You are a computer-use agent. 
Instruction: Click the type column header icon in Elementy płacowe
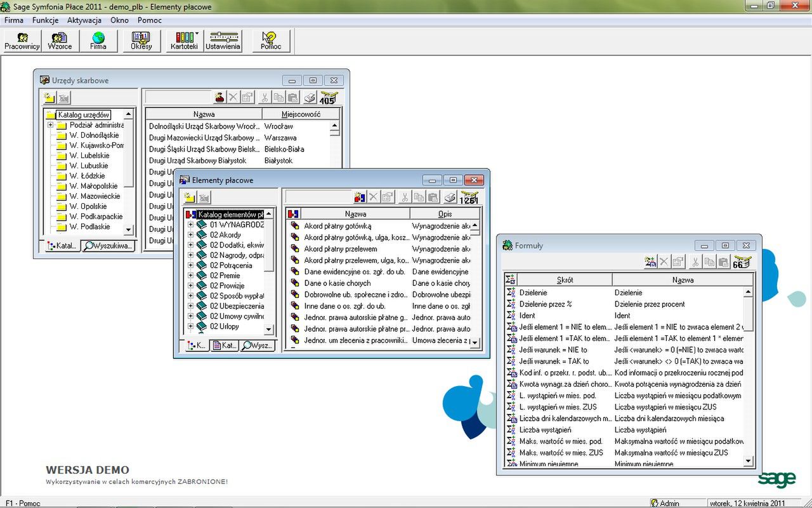point(294,214)
